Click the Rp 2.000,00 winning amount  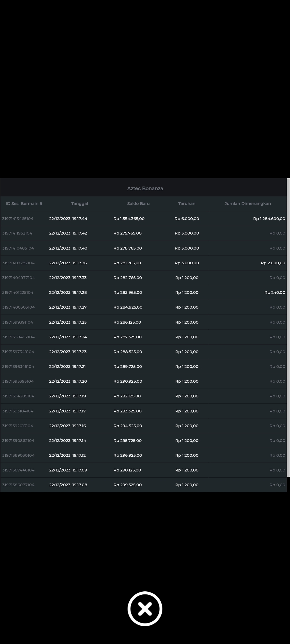click(x=273, y=263)
